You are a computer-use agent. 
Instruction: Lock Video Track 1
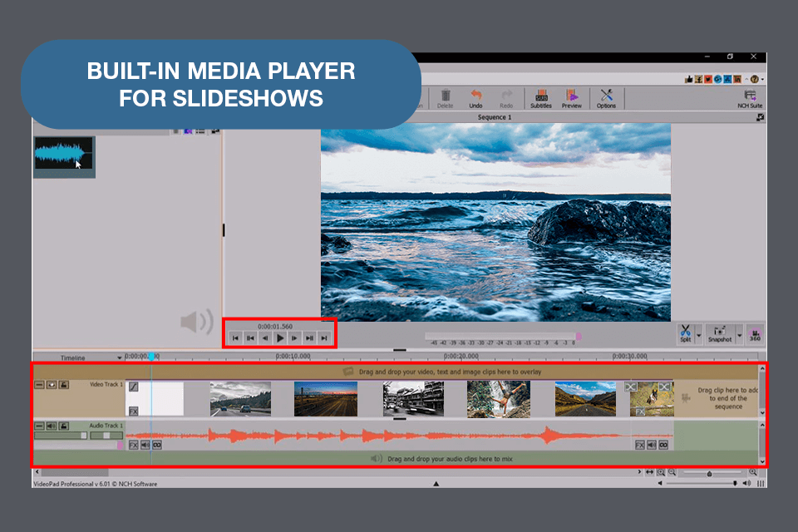pos(64,384)
